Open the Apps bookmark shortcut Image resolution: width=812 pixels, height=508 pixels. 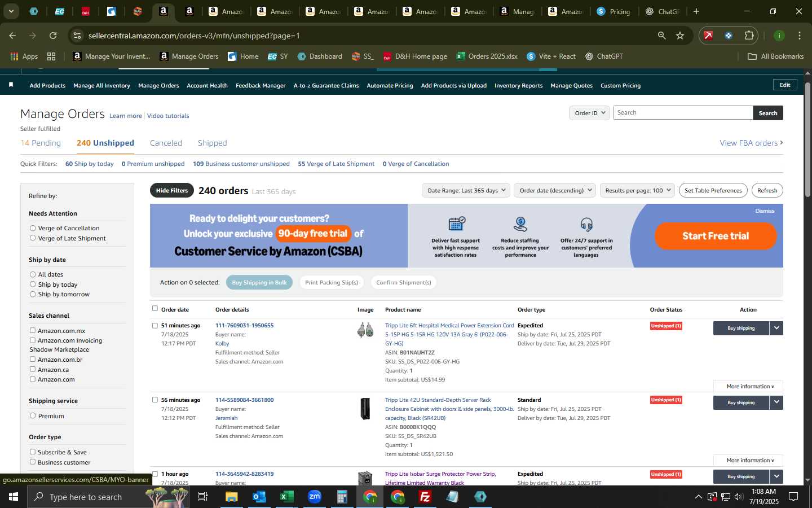tap(24, 56)
